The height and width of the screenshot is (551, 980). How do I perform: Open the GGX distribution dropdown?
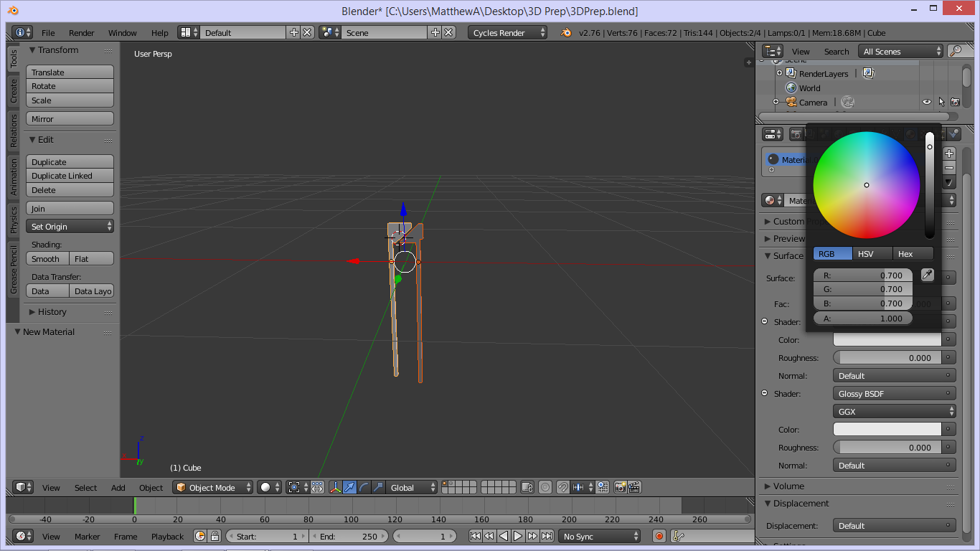point(895,411)
